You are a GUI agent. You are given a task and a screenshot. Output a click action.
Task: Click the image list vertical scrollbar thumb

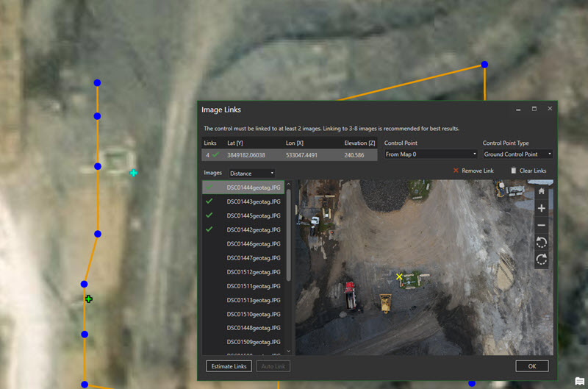pos(288,235)
